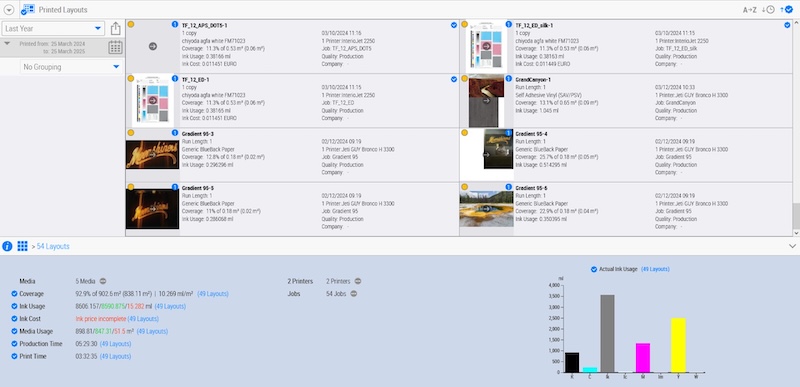800x387 pixels.
Task: Sort layouts alphabetically with A→Z icon
Action: click(749, 10)
